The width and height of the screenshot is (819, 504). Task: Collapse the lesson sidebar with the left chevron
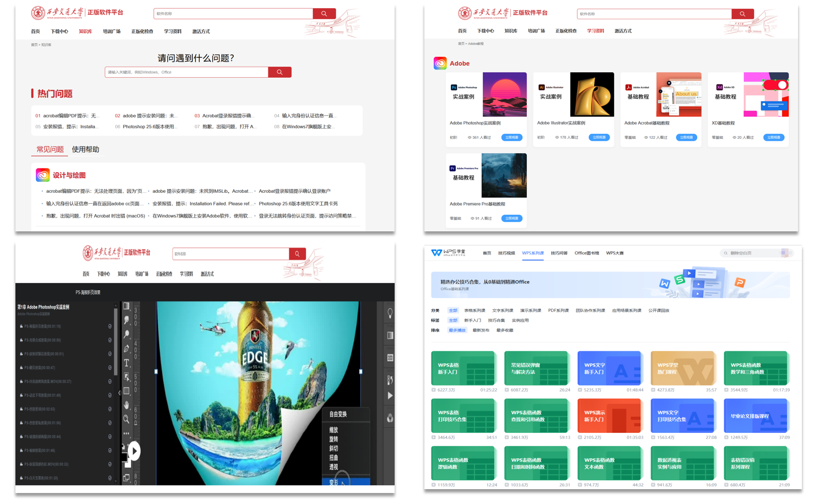[120, 393]
